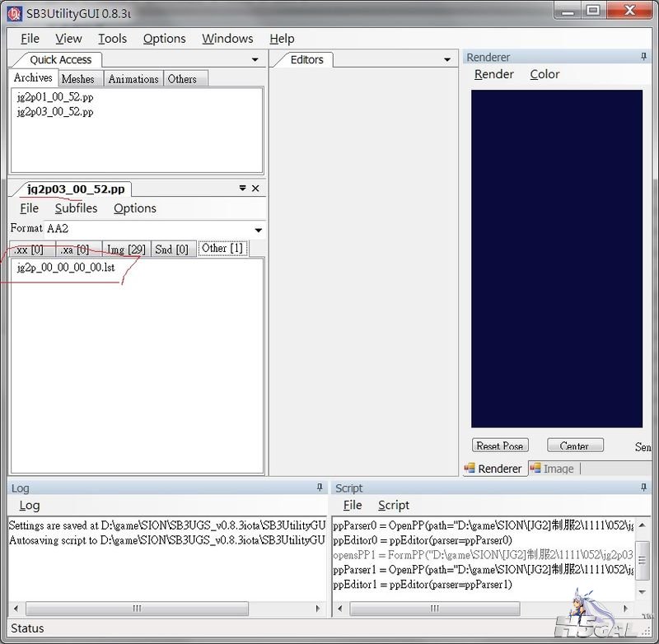Open the Script menu
Image resolution: width=659 pixels, height=644 pixels.
[x=394, y=506]
